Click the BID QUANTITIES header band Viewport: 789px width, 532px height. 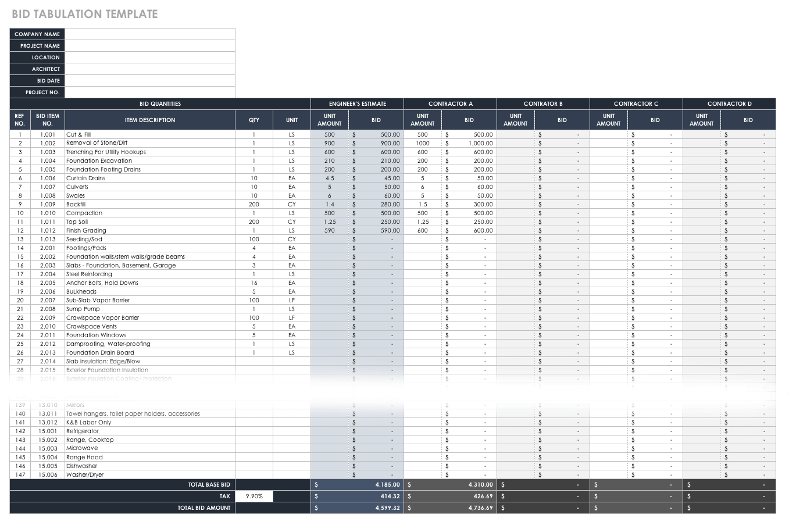point(159,103)
